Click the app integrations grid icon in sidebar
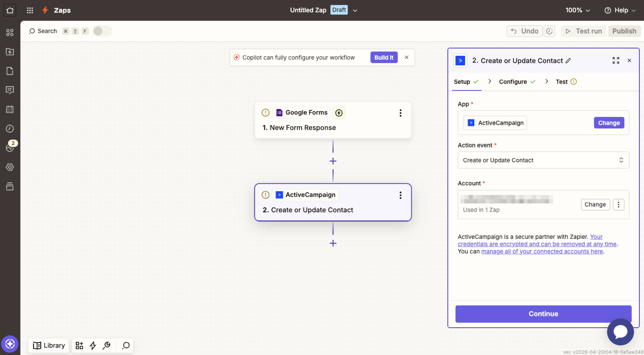Viewport: 644px width, 355px height. tap(10, 33)
